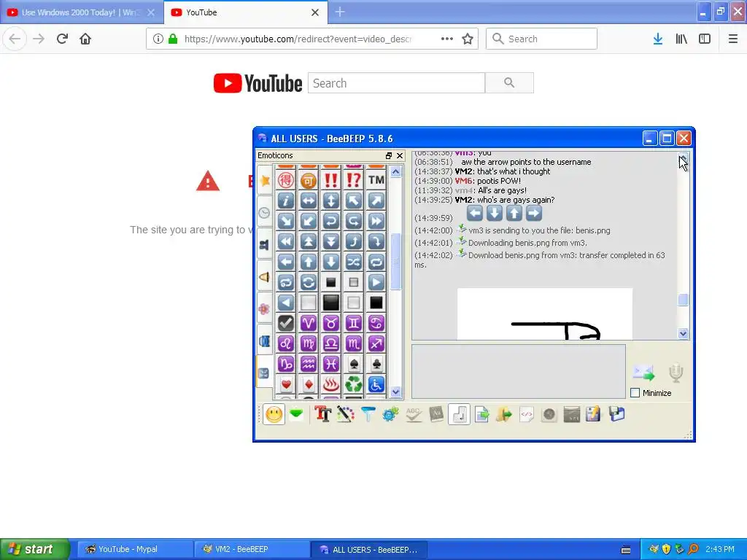
Task: Insert the red double exclamation emoticon
Action: coord(330,180)
